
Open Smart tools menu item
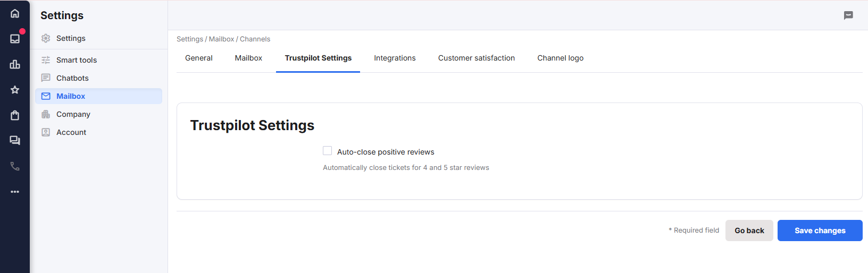(x=99, y=60)
